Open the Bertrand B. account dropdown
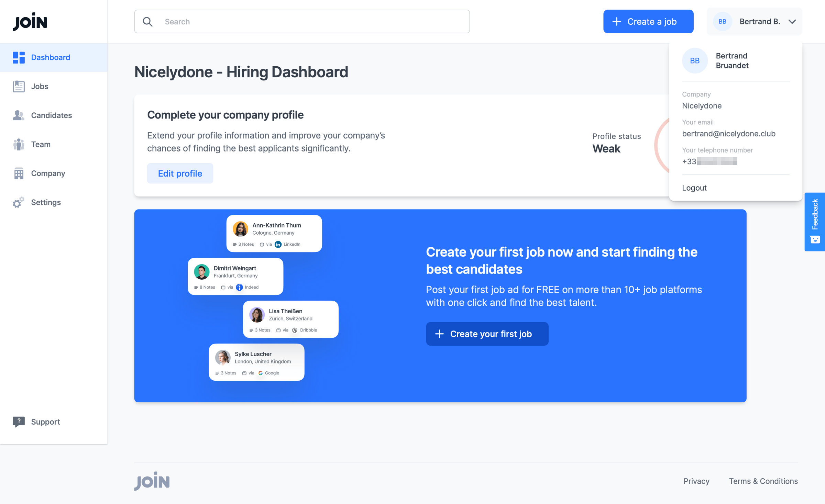 [755, 22]
